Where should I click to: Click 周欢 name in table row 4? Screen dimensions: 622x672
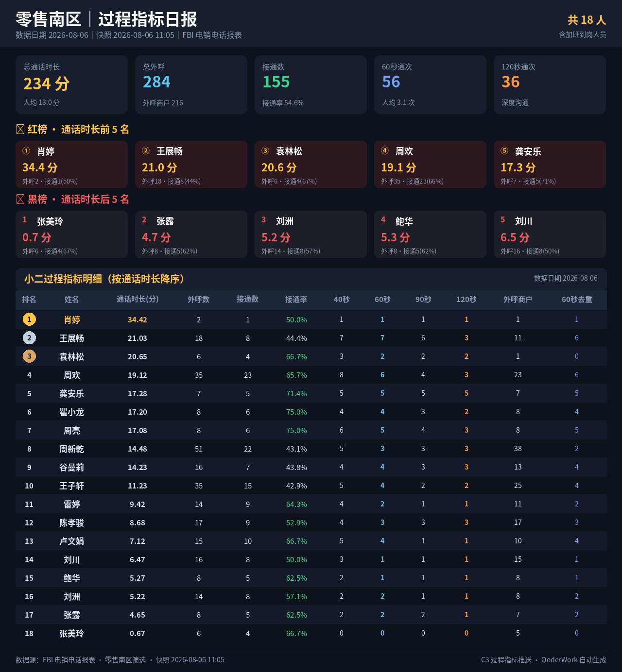(x=72, y=375)
